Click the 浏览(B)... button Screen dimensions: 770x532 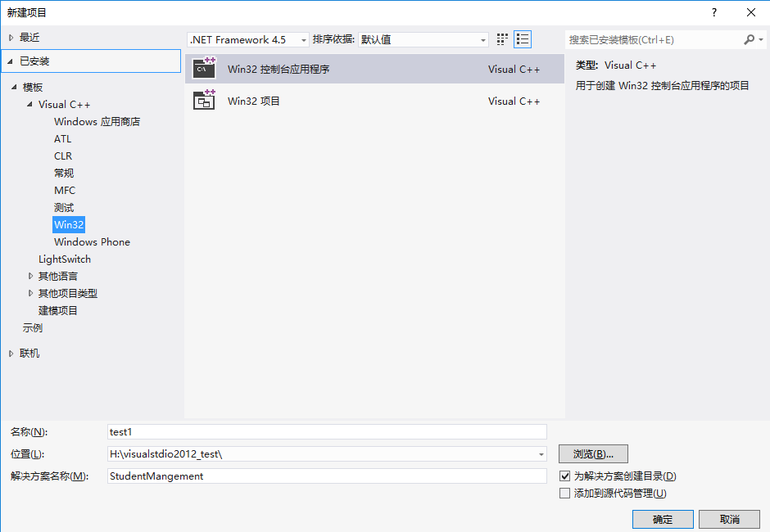click(593, 454)
